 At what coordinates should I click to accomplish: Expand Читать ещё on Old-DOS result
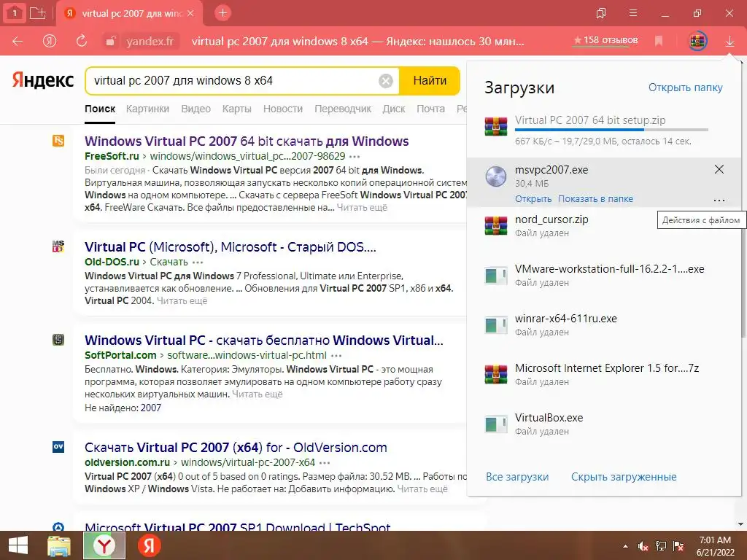click(x=182, y=301)
